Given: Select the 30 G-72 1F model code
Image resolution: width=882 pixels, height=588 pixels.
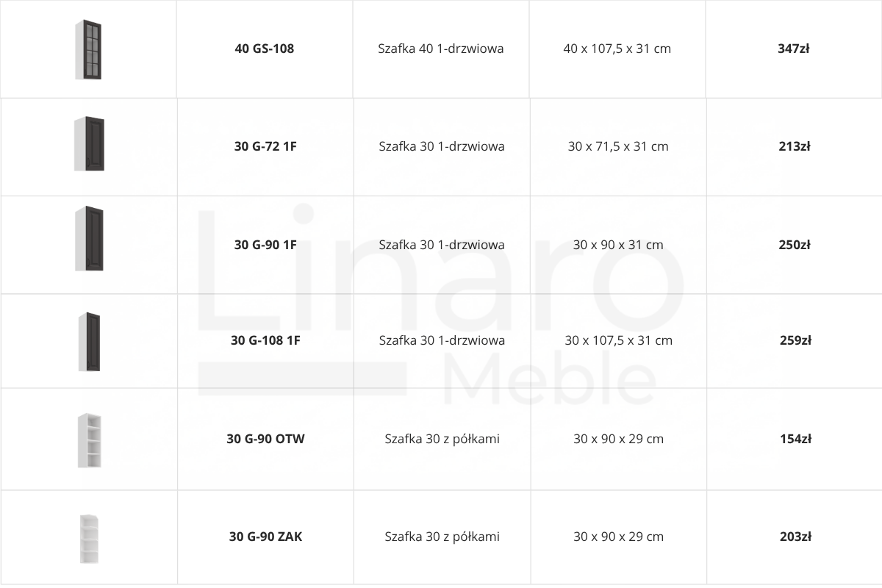Looking at the screenshot, I should (x=265, y=146).
